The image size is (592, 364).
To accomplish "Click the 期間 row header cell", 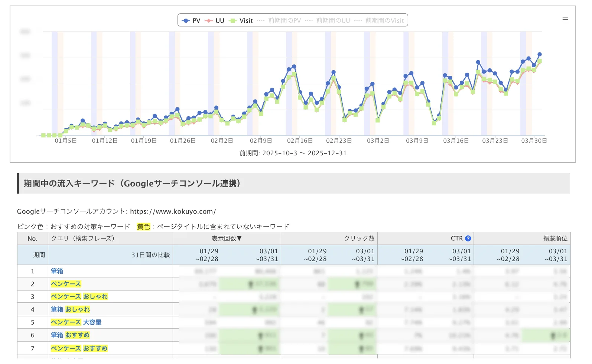I will coord(33,255).
